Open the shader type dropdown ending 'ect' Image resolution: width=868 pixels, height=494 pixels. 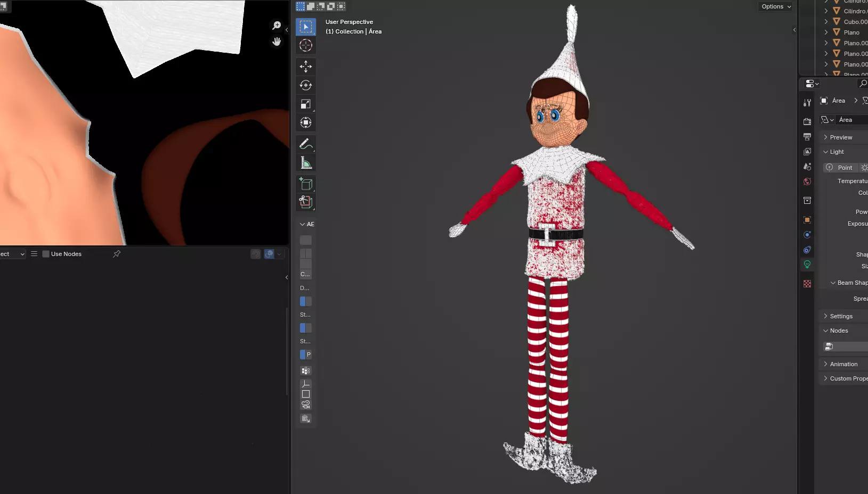tap(13, 254)
